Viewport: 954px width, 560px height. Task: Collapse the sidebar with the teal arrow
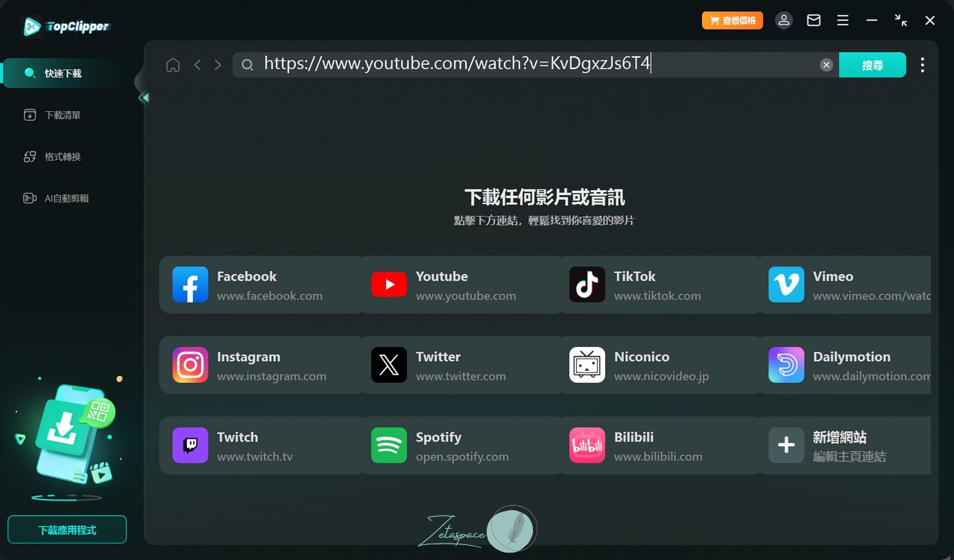pos(144,98)
